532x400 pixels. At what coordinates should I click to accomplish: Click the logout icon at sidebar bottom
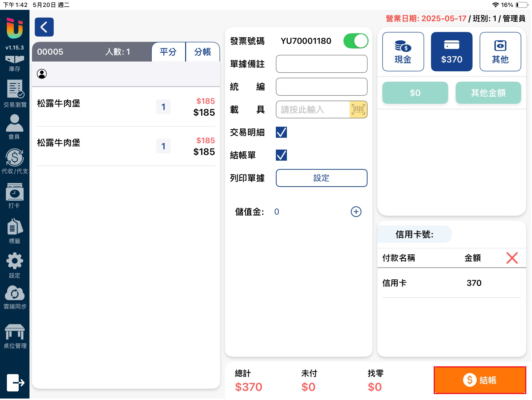pyautogui.click(x=15, y=382)
